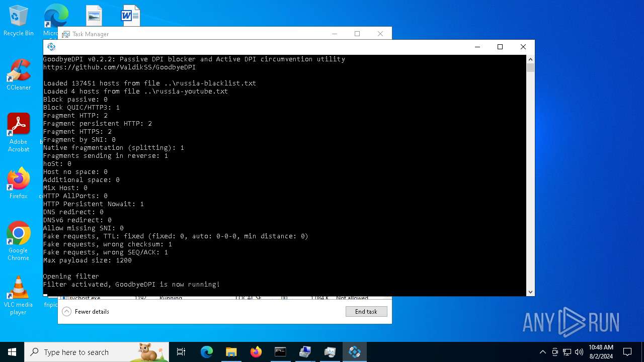Open volume control in system tray
Viewport: 644px width, 362px height.
579,352
